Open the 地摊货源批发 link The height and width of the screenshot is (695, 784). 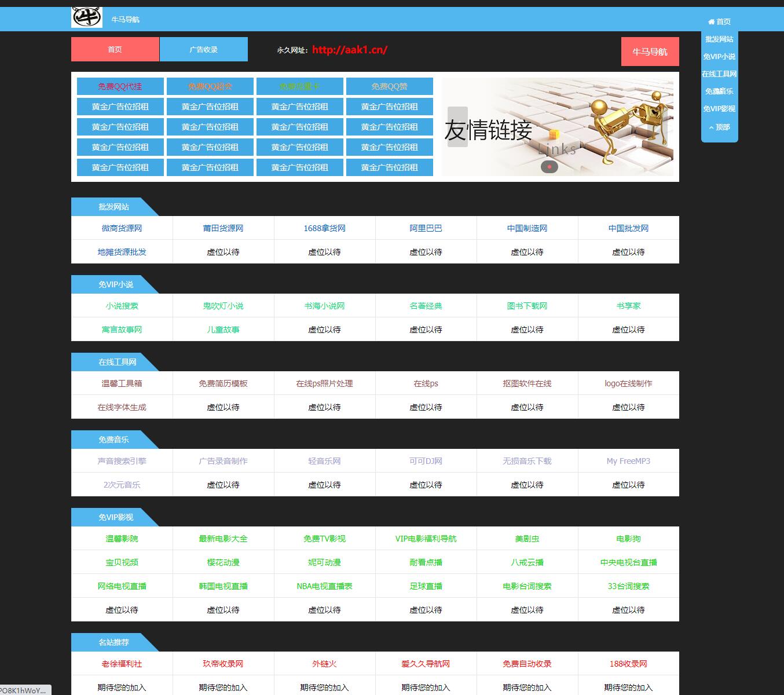(122, 252)
